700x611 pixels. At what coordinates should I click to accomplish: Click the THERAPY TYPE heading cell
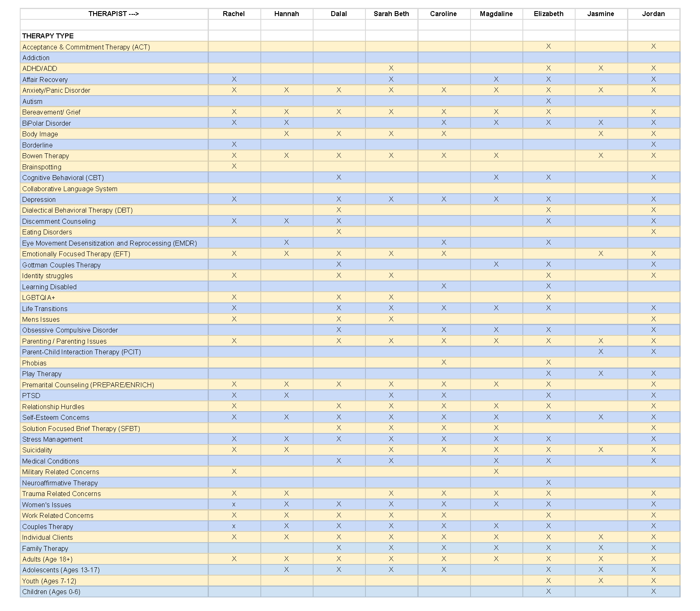point(48,36)
